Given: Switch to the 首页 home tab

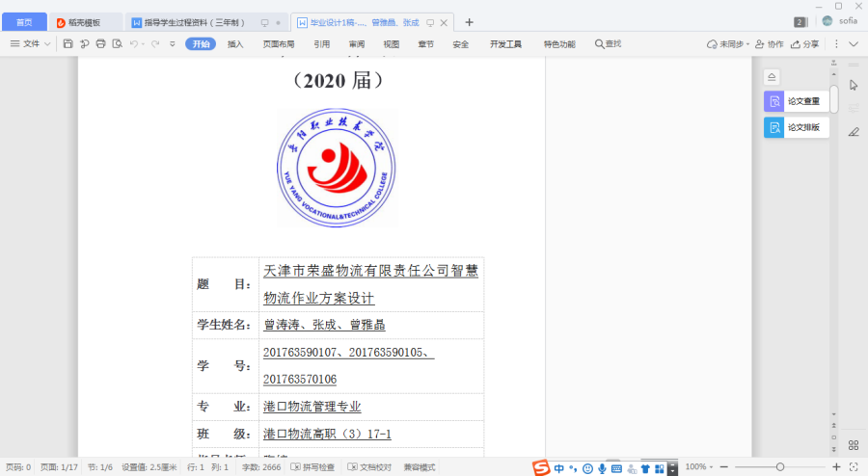Looking at the screenshot, I should coord(24,22).
